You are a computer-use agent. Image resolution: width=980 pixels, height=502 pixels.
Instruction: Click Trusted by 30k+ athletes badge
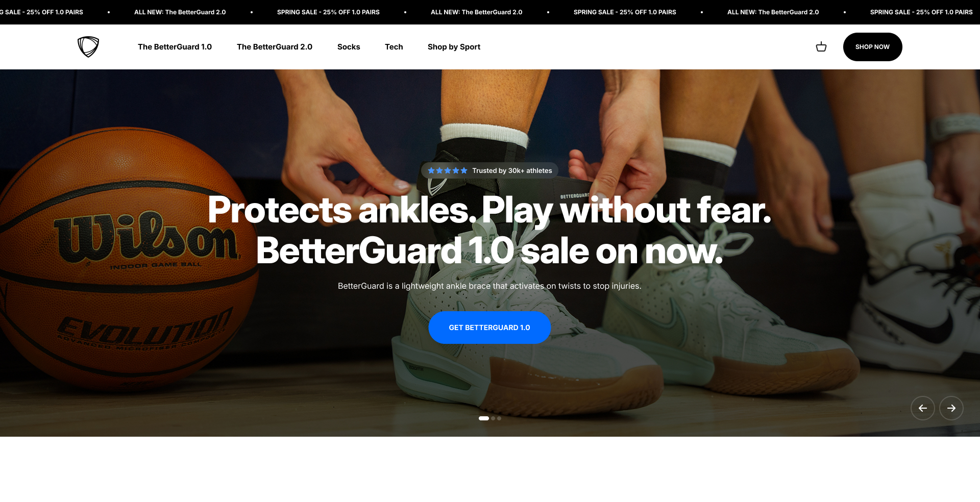click(x=489, y=170)
